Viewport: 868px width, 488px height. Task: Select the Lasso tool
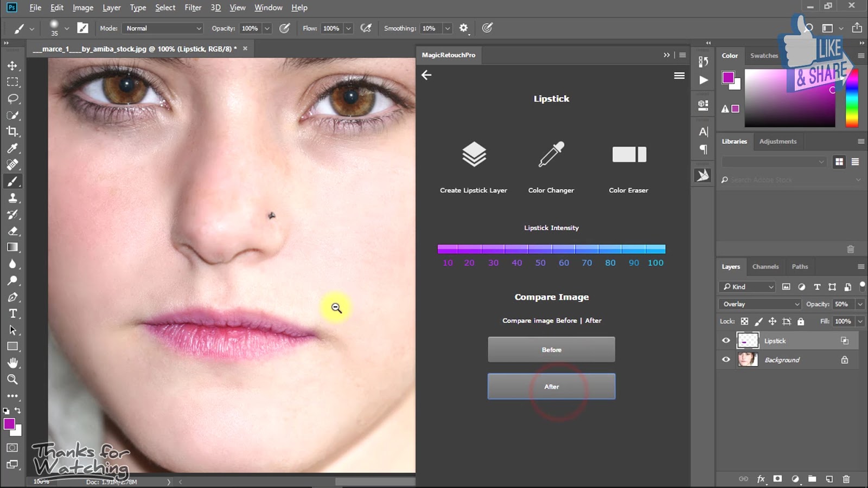click(12, 99)
